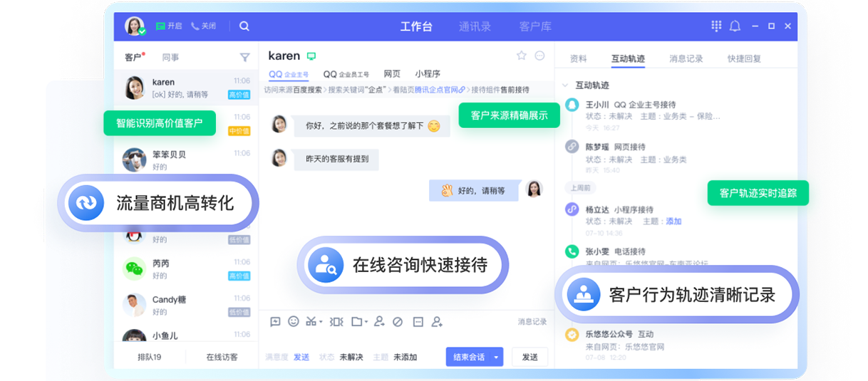Select the 客户 list tab
The height and width of the screenshot is (381, 868).
133,58
